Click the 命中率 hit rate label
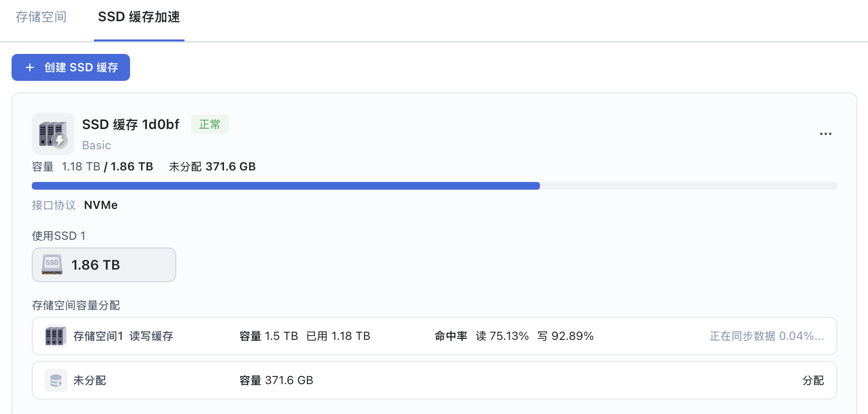The width and height of the screenshot is (868, 414). click(451, 336)
